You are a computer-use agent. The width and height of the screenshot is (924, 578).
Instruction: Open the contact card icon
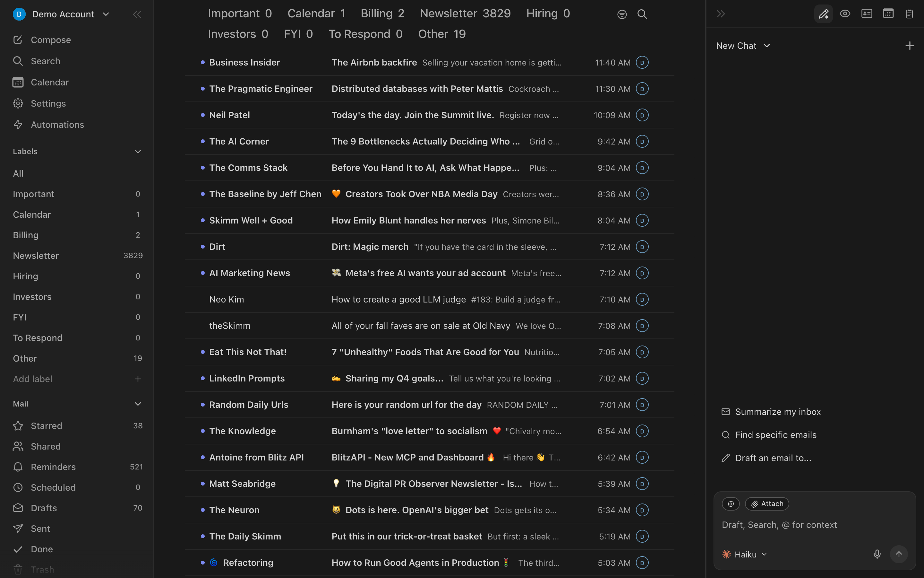[867, 14]
